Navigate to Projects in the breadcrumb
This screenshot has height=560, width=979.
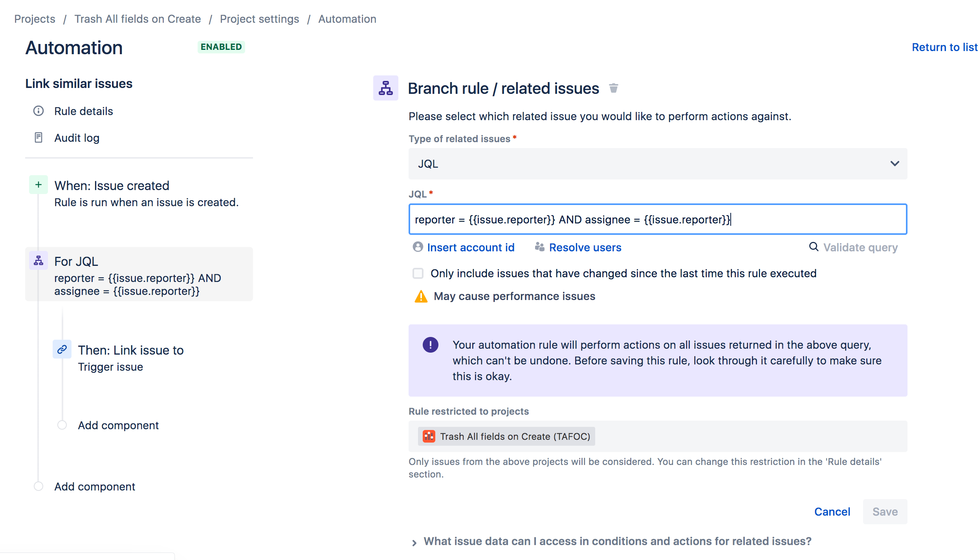35,18
